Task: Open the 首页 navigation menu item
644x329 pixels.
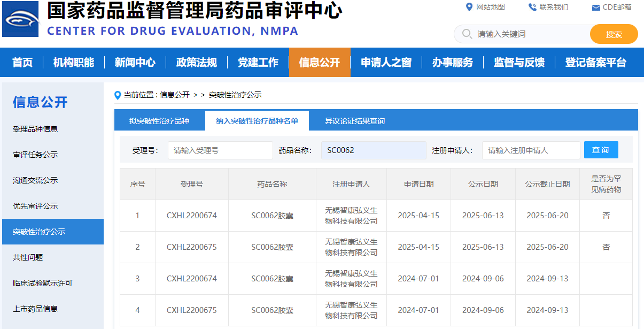Action: [22, 63]
